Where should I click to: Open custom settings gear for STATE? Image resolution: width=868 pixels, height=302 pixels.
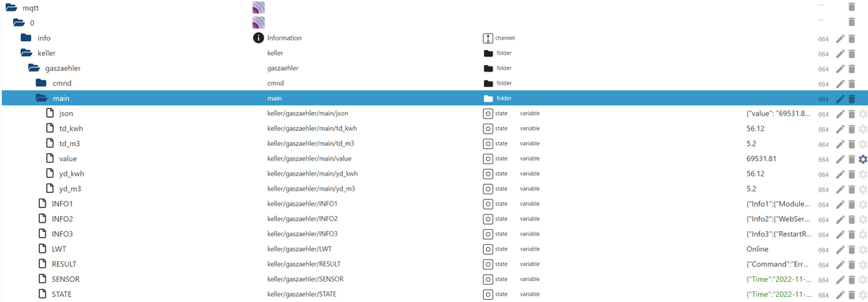pyautogui.click(x=862, y=294)
